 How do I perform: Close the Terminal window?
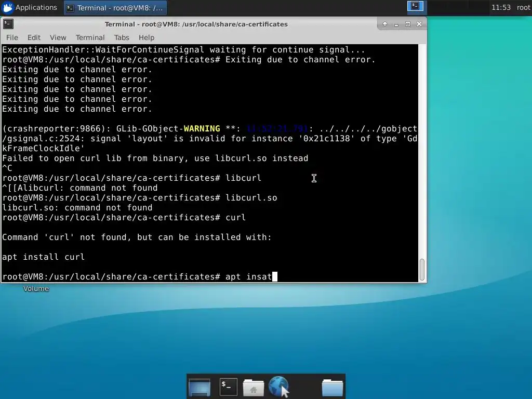point(419,24)
